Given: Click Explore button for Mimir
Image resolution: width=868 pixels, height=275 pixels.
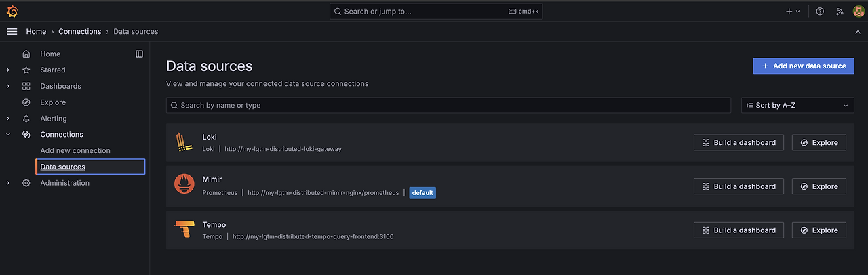Looking at the screenshot, I should click(x=819, y=186).
